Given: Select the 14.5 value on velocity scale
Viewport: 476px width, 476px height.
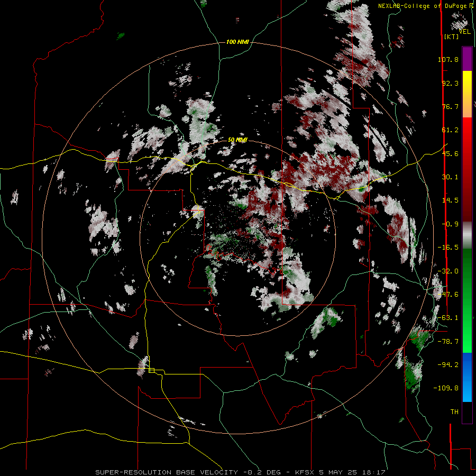Looking at the screenshot, I should [450, 200].
